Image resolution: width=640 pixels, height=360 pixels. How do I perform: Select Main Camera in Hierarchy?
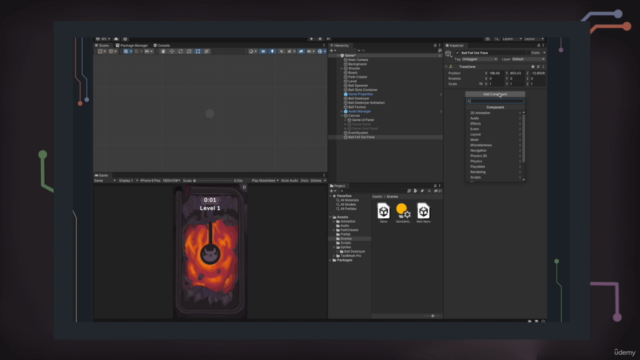[358, 60]
